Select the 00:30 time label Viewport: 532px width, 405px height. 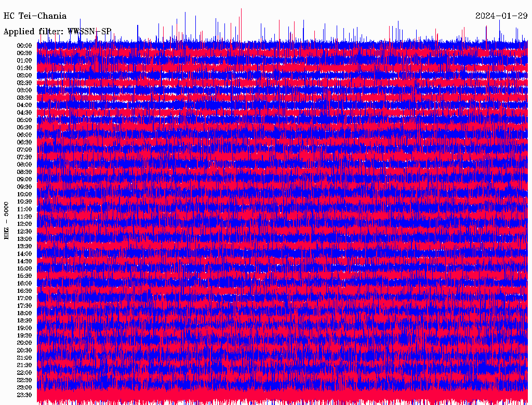click(24, 53)
